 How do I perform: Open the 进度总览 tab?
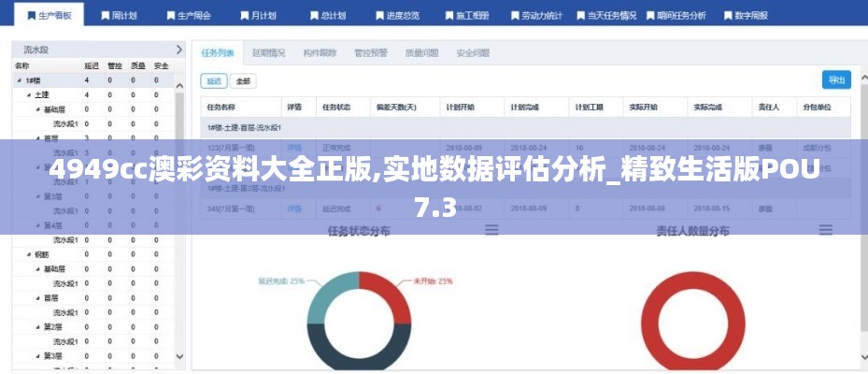tap(397, 16)
